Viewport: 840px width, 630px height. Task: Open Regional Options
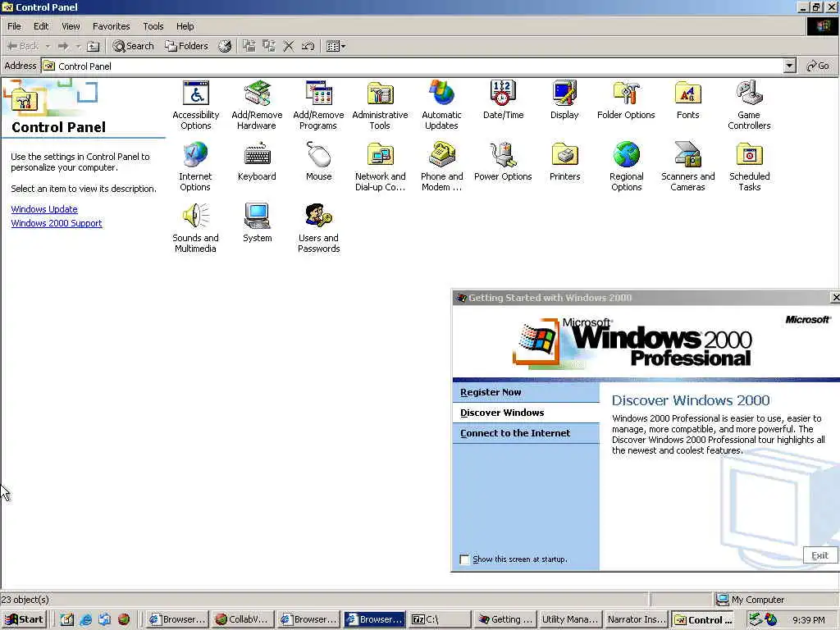pyautogui.click(x=626, y=166)
